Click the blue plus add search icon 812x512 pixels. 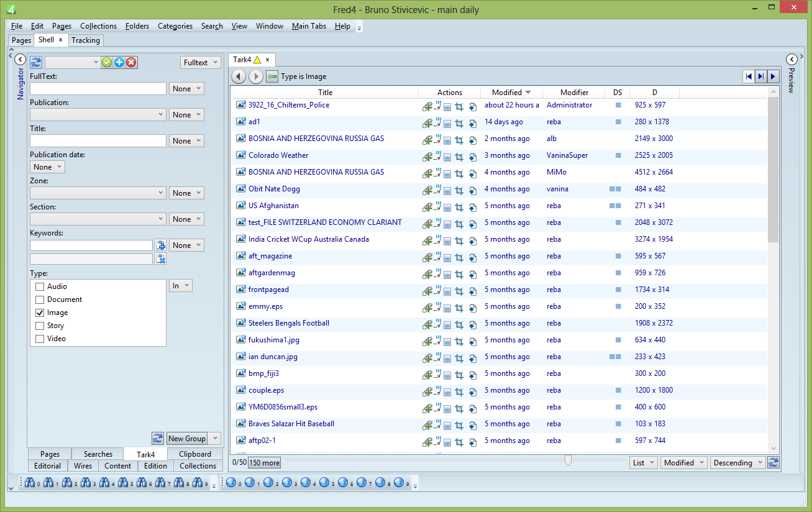[x=119, y=62]
